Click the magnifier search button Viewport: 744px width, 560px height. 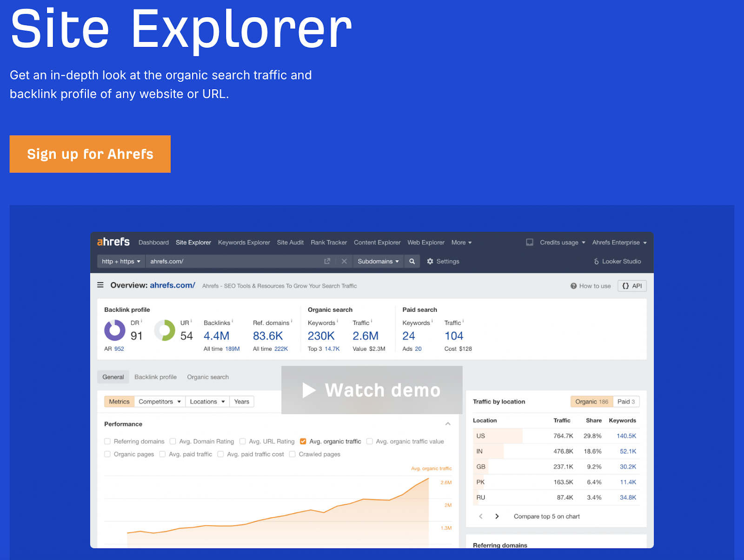pos(412,262)
